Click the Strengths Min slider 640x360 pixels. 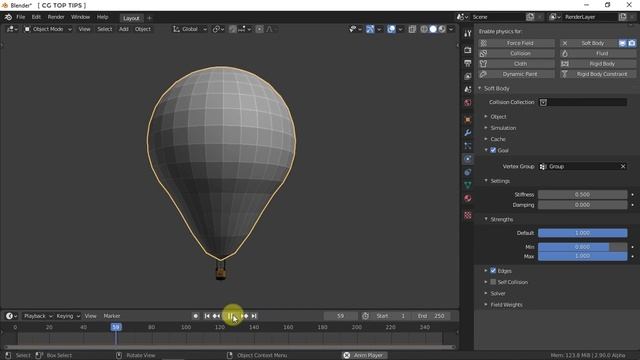coord(582,247)
